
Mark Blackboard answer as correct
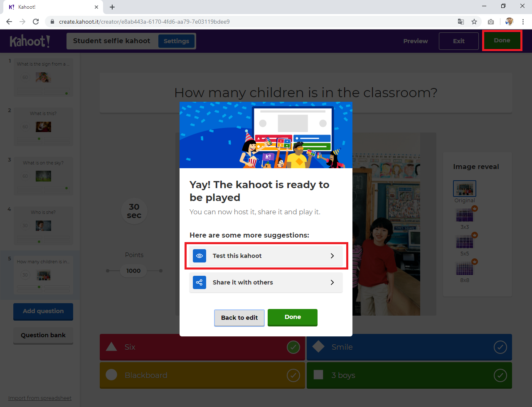pyautogui.click(x=293, y=375)
